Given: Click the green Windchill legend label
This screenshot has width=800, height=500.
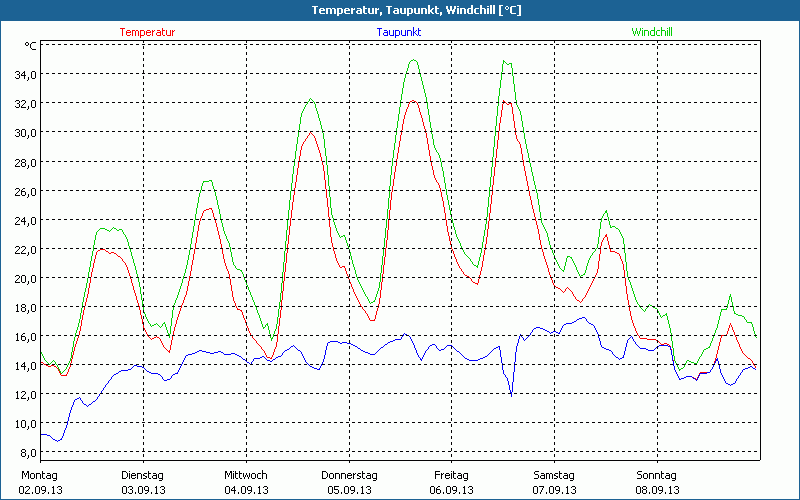Looking at the screenshot, I should (x=651, y=32).
